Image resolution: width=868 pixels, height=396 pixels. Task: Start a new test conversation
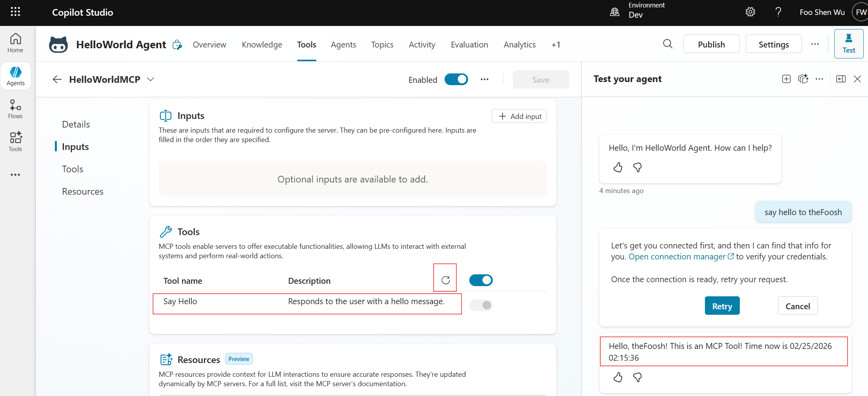[786, 79]
